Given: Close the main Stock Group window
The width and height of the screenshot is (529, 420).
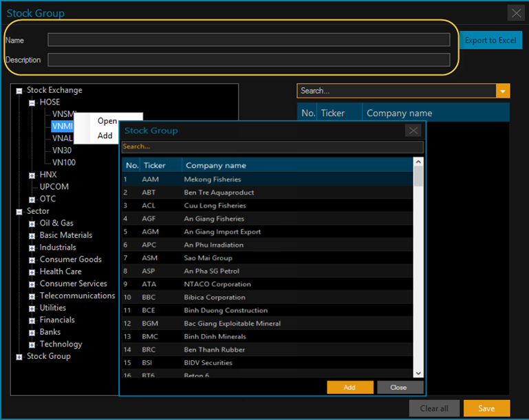Looking at the screenshot, I should pos(516,13).
